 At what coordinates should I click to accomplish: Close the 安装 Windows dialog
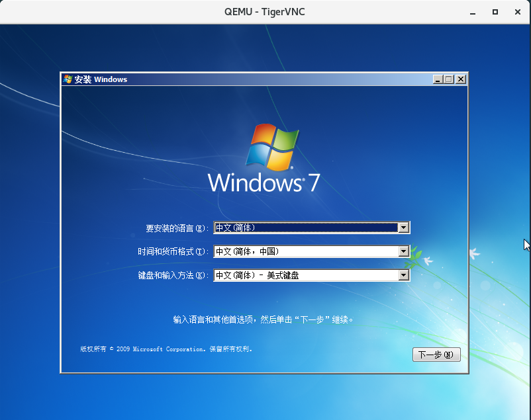461,79
